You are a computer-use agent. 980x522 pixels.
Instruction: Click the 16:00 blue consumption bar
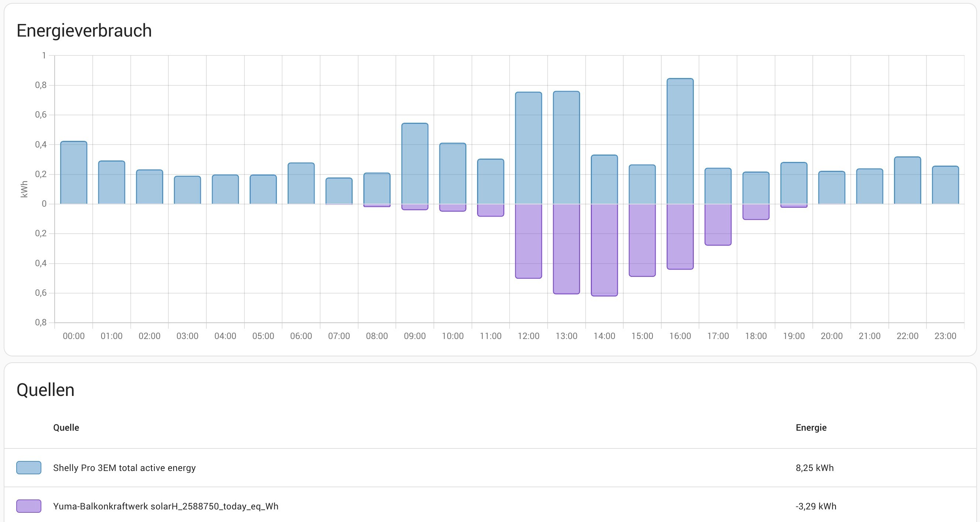(x=680, y=141)
